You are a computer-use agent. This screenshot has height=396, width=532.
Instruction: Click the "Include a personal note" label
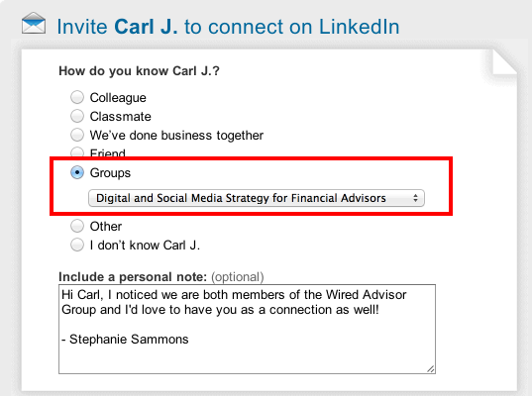133,277
